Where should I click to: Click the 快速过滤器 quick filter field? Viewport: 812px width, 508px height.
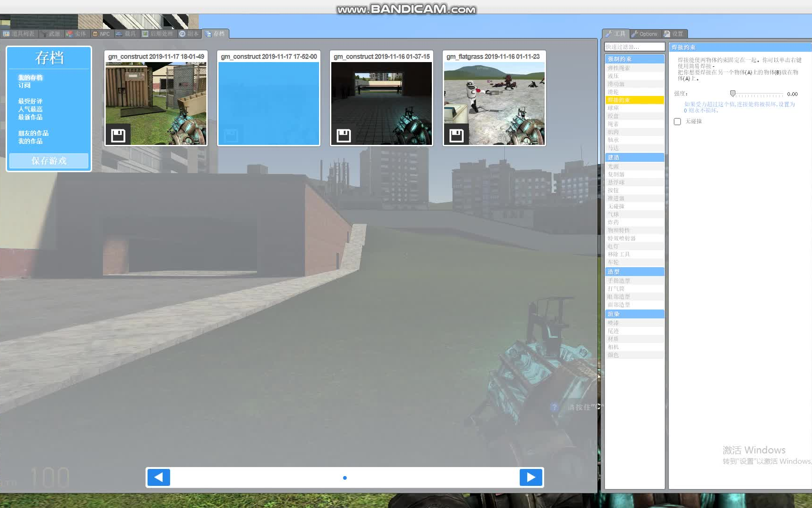tap(634, 47)
